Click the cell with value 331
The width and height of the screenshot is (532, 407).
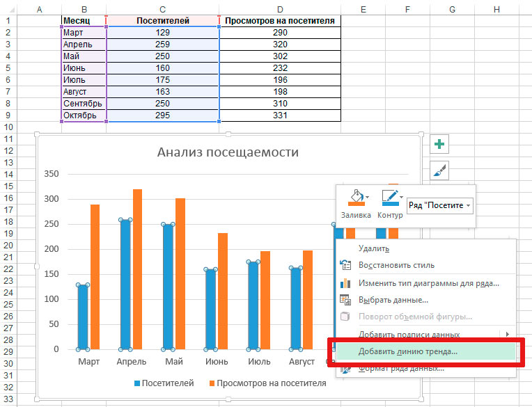coord(280,115)
